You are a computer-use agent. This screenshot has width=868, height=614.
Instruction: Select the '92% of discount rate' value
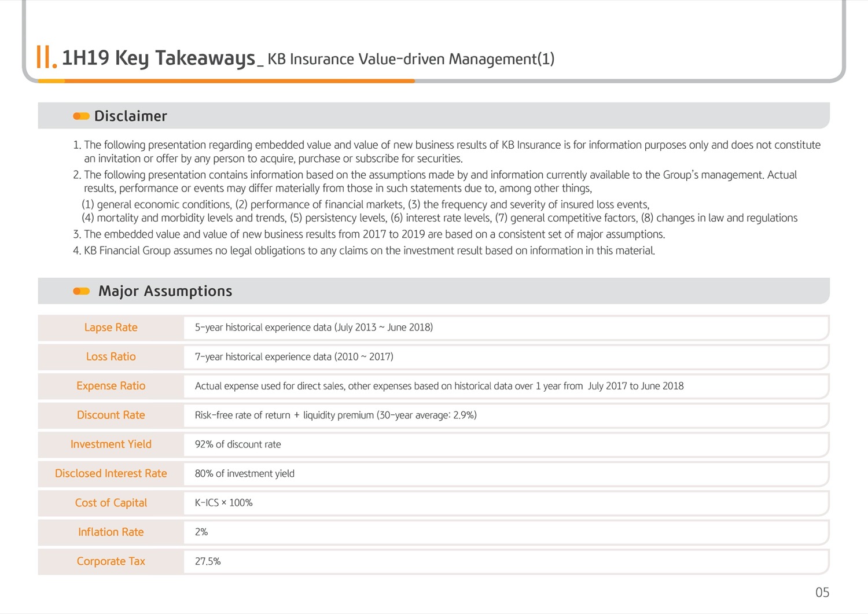coord(238,444)
